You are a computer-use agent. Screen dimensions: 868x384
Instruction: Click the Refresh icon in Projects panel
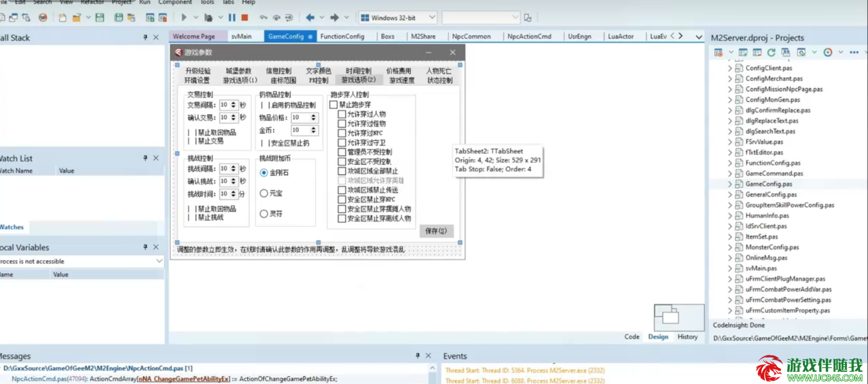click(x=771, y=53)
